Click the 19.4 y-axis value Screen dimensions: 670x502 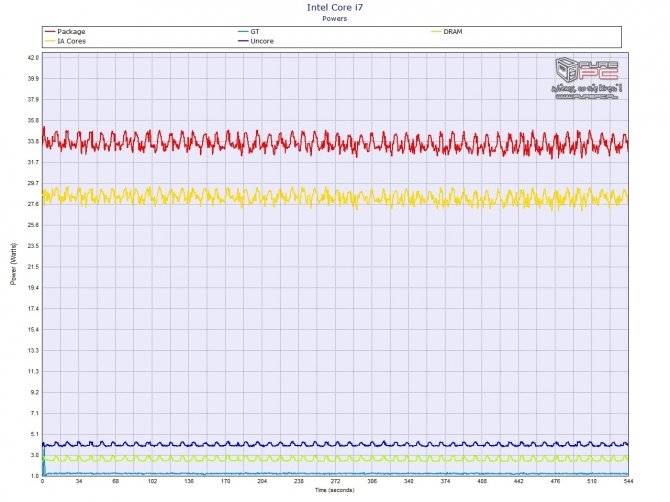pyautogui.click(x=34, y=288)
